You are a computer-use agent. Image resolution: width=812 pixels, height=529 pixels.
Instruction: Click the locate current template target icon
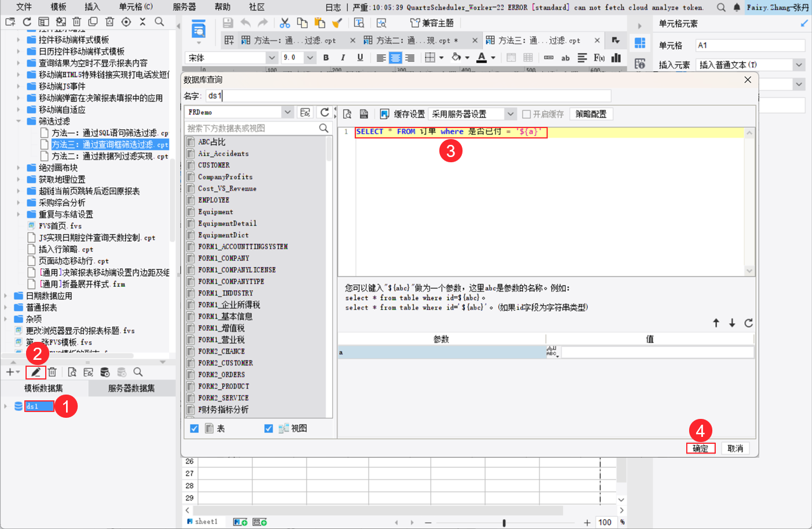pyautogui.click(x=126, y=22)
